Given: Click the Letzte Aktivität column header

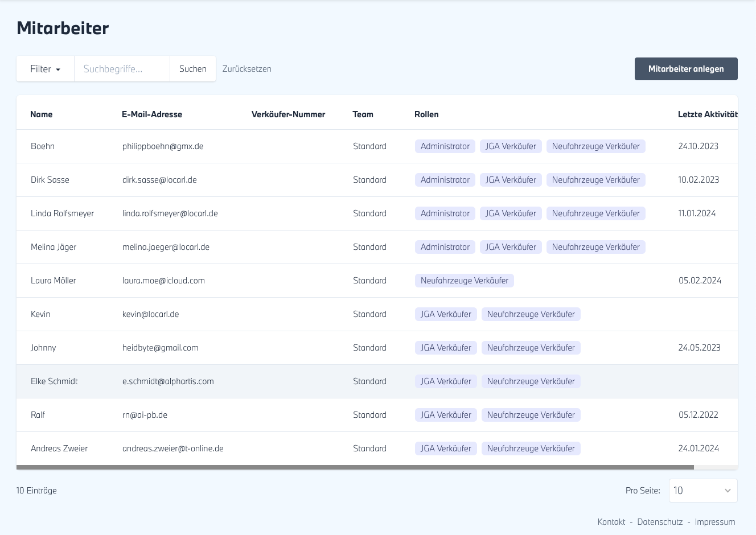Looking at the screenshot, I should click(x=707, y=114).
